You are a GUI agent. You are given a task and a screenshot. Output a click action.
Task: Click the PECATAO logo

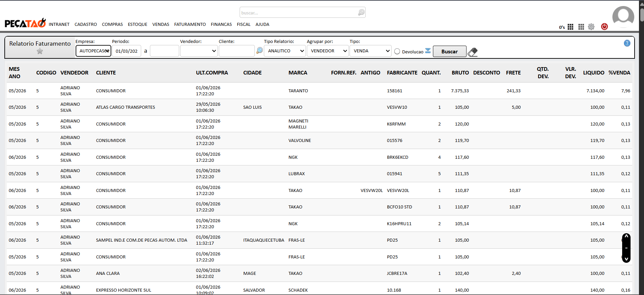(25, 23)
